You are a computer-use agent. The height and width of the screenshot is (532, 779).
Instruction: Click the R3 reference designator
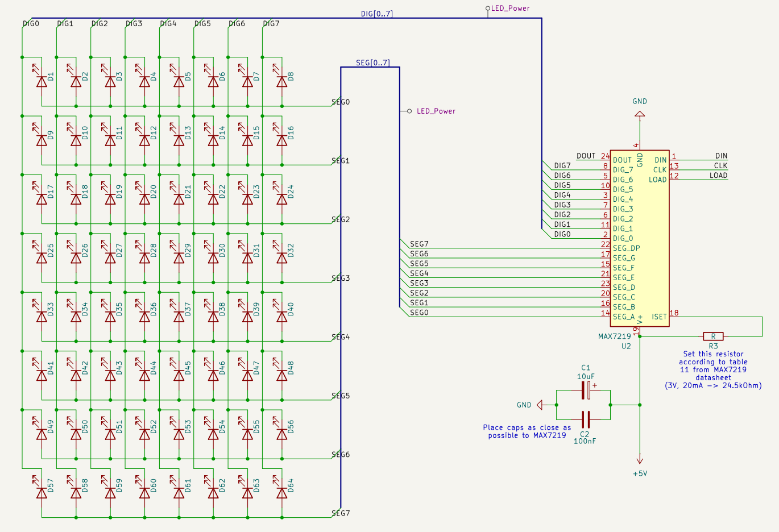pos(713,346)
